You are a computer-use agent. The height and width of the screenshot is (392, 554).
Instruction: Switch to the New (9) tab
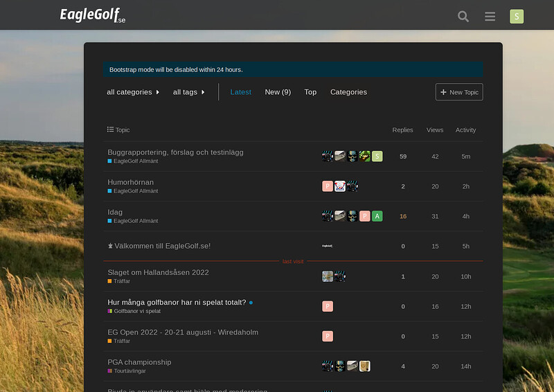(x=278, y=92)
